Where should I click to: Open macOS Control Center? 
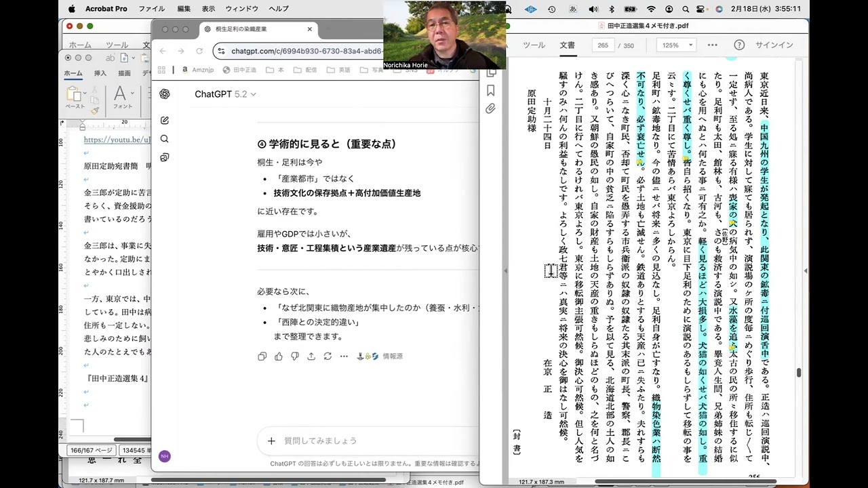pos(701,9)
